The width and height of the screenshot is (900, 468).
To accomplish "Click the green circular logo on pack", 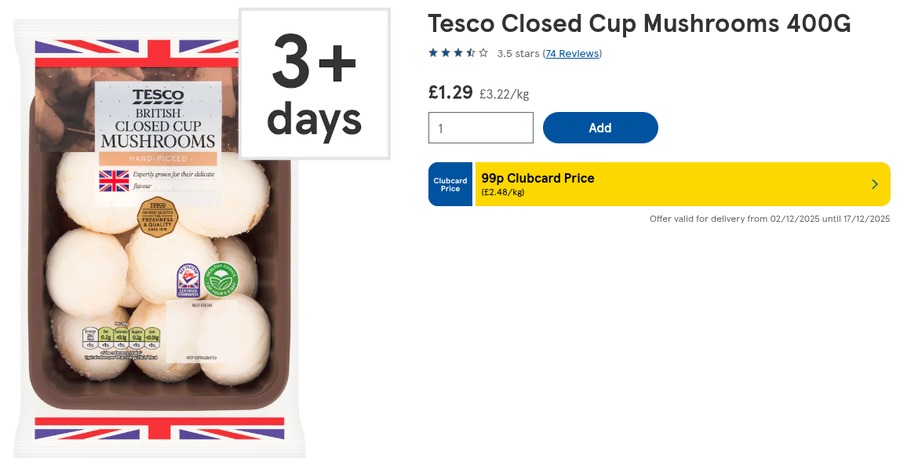I will tap(221, 279).
